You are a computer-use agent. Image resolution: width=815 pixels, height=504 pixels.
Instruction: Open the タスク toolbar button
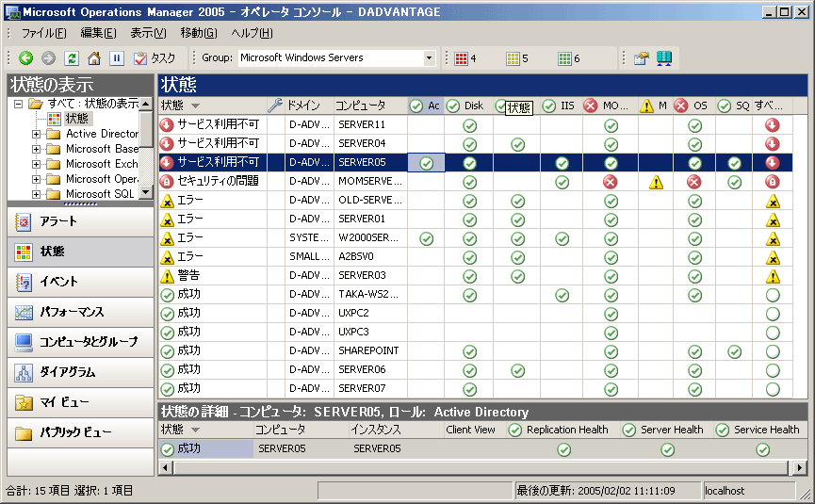coord(155,58)
